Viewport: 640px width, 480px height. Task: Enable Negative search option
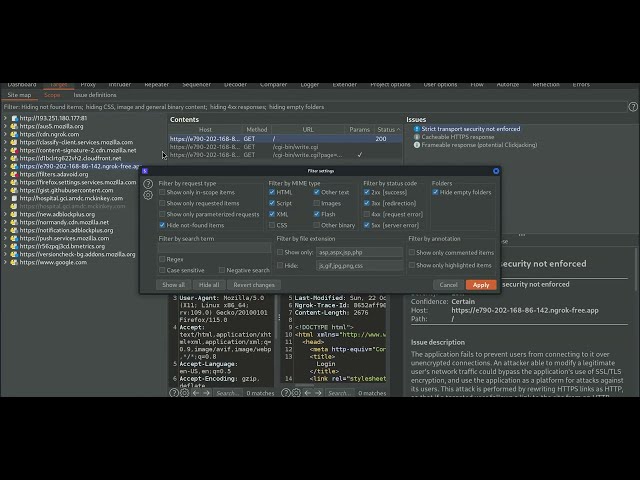click(222, 270)
